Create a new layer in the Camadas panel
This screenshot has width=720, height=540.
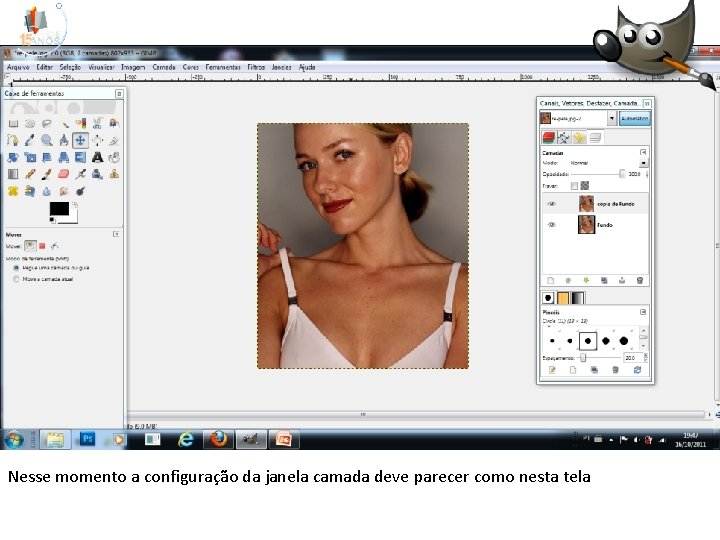pyautogui.click(x=550, y=281)
